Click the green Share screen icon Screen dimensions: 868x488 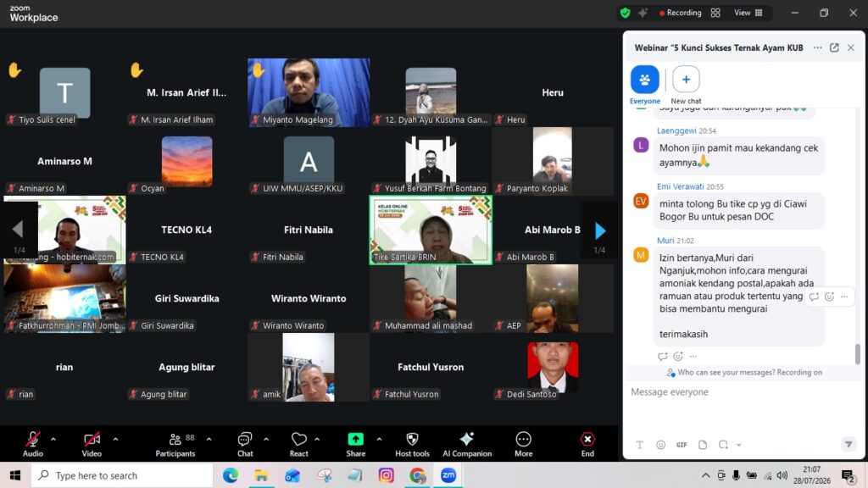pos(355,440)
